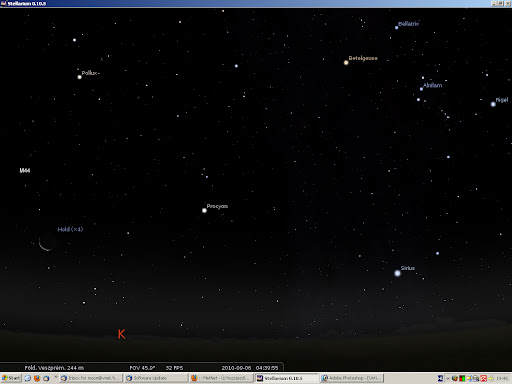Click the red system tray icon
Screen dimensions: 512x384
pyautogui.click(x=483, y=378)
